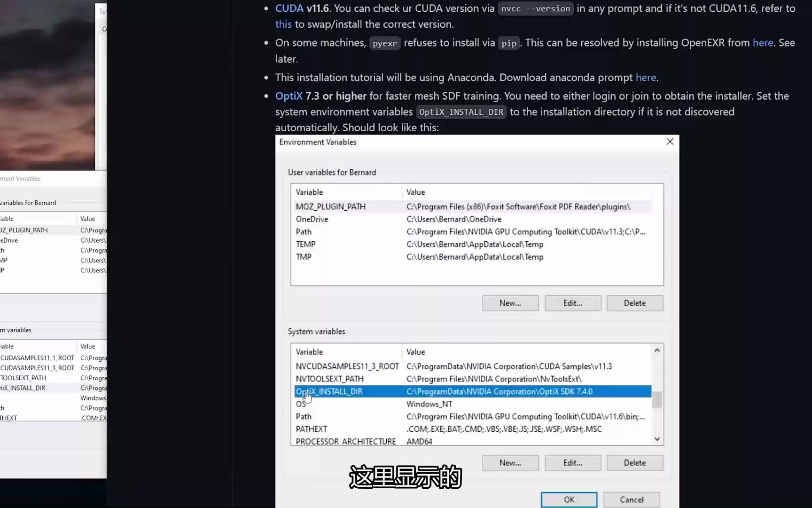Click the scrollbar up arrow in System variables
This screenshot has width=812, height=508.
[657, 349]
